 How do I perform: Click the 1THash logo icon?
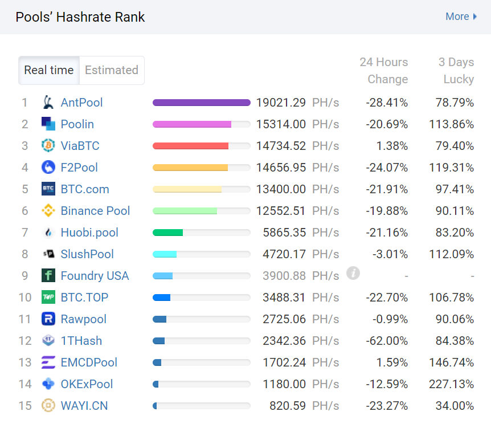[x=48, y=340]
